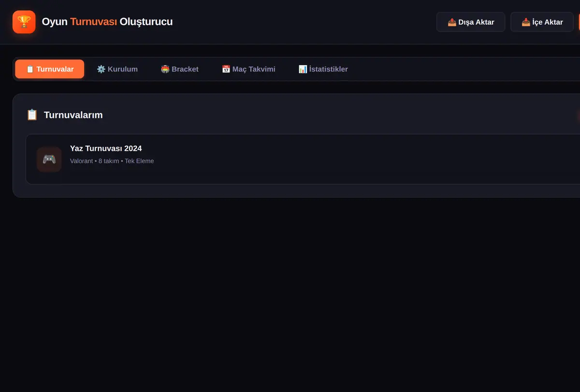Click the trophy app logo icon

pyautogui.click(x=24, y=22)
